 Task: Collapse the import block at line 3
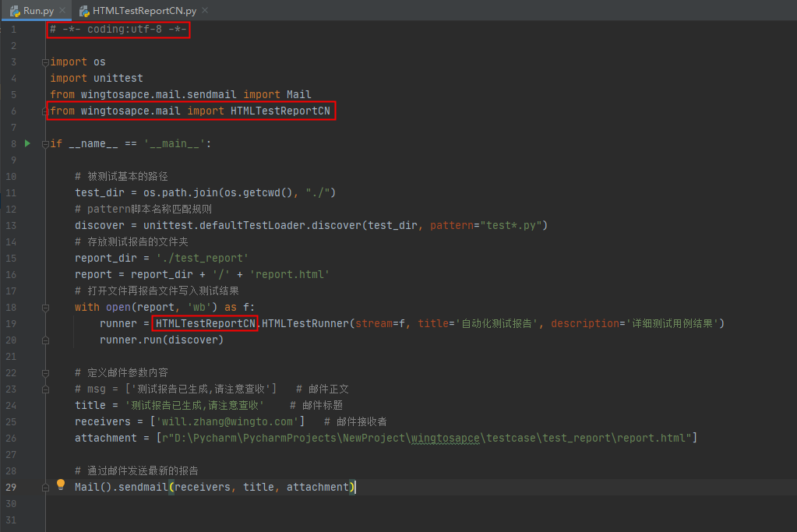[44, 62]
